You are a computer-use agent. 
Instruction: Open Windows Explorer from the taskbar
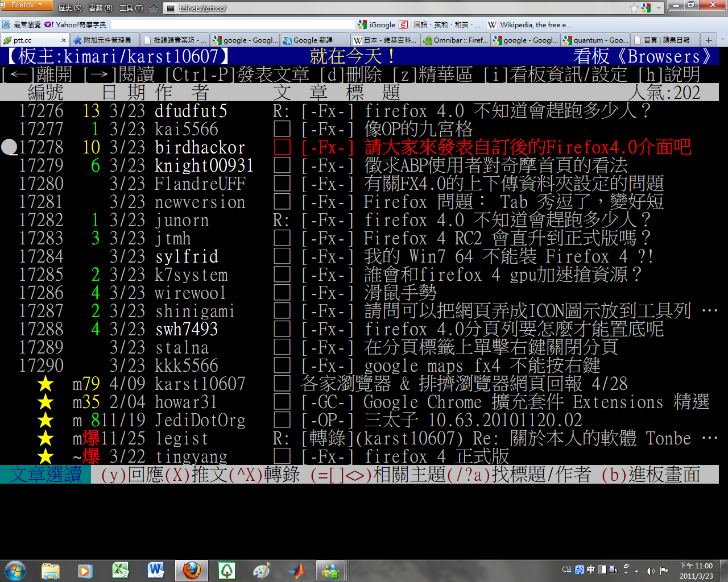(x=51, y=571)
